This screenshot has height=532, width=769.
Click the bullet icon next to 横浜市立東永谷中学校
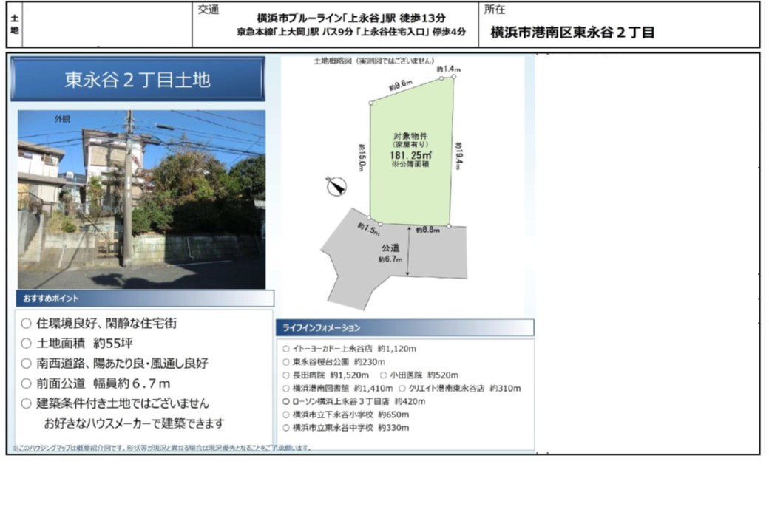(286, 428)
